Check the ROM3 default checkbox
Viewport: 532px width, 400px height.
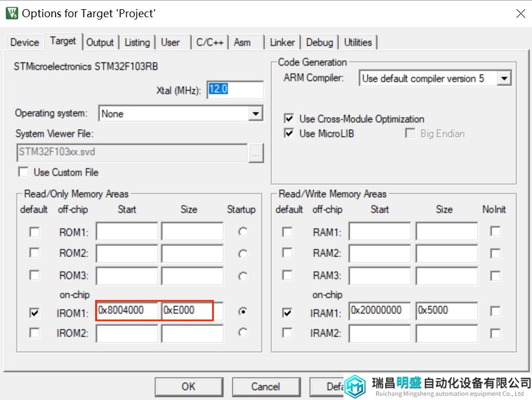coord(34,275)
